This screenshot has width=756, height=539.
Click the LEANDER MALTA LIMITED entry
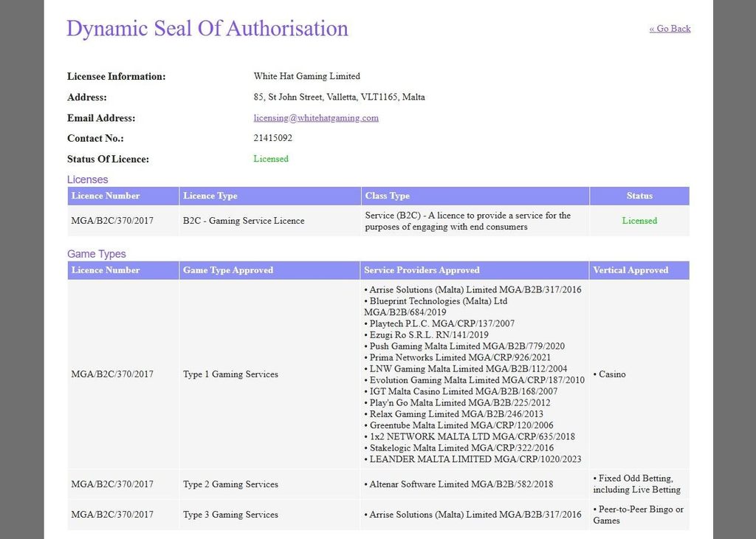tap(472, 459)
